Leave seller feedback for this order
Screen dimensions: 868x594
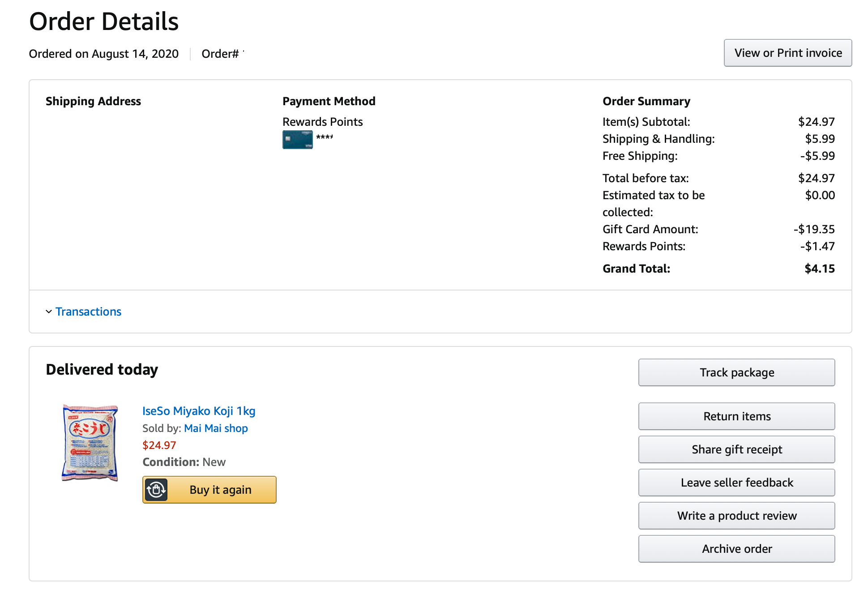point(737,483)
